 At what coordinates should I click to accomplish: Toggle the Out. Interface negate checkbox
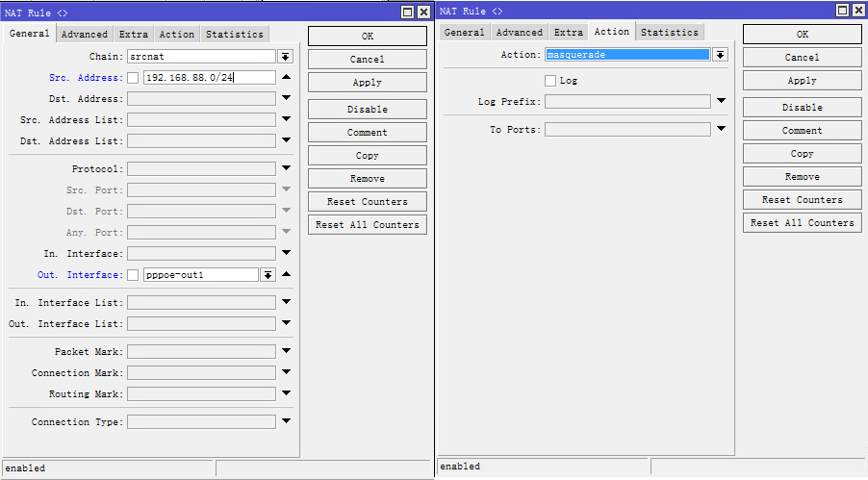coord(133,275)
